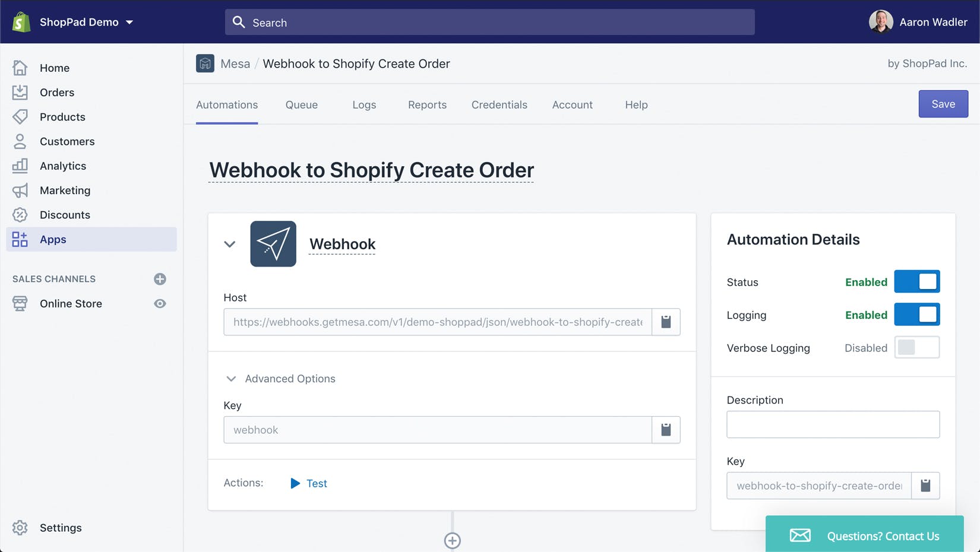
Task: Click the by ShopPad Inc. text
Action: [927, 64]
